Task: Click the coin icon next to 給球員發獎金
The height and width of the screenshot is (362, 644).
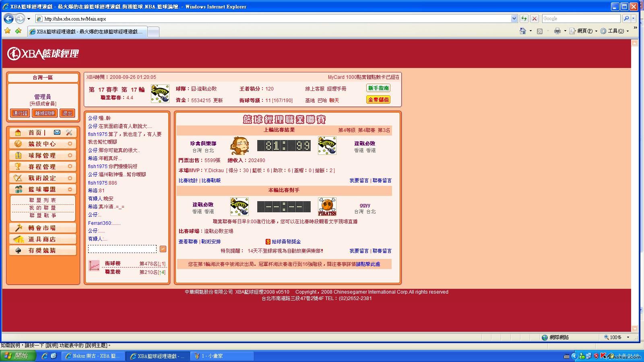Action: (x=268, y=242)
